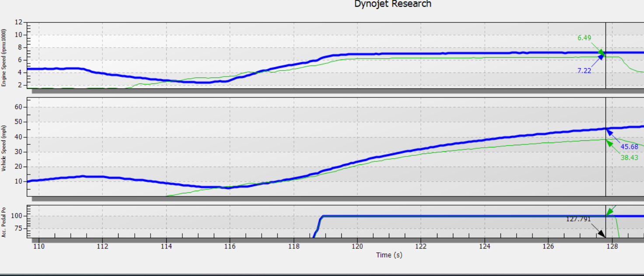Select the blue 7.22 engine speed label

pos(584,70)
